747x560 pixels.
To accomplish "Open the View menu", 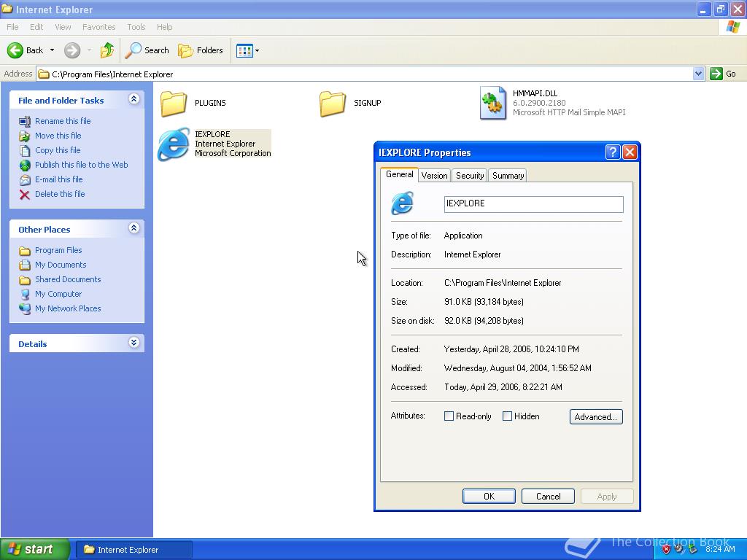I will [x=63, y=27].
